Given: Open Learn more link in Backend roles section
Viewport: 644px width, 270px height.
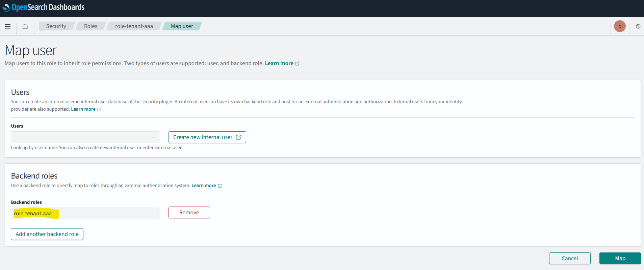Looking at the screenshot, I should pyautogui.click(x=204, y=186).
